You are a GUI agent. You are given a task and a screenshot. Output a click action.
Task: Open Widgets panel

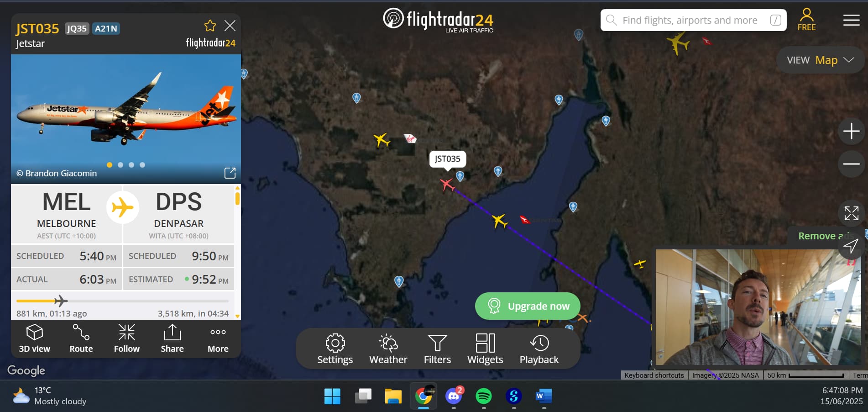485,349
